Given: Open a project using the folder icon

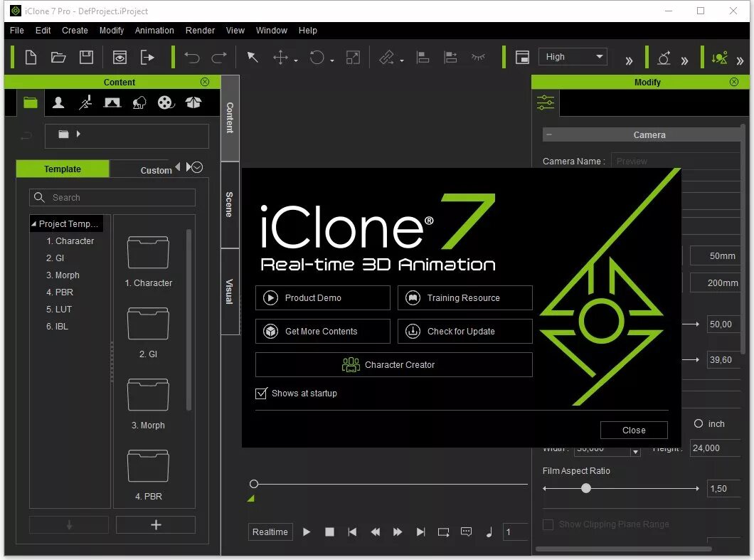Looking at the screenshot, I should click(x=58, y=57).
